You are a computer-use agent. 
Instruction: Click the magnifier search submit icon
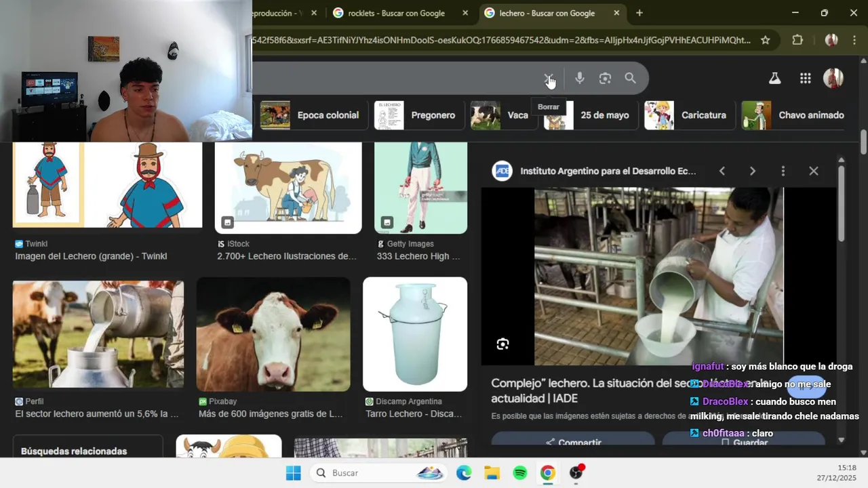point(630,79)
